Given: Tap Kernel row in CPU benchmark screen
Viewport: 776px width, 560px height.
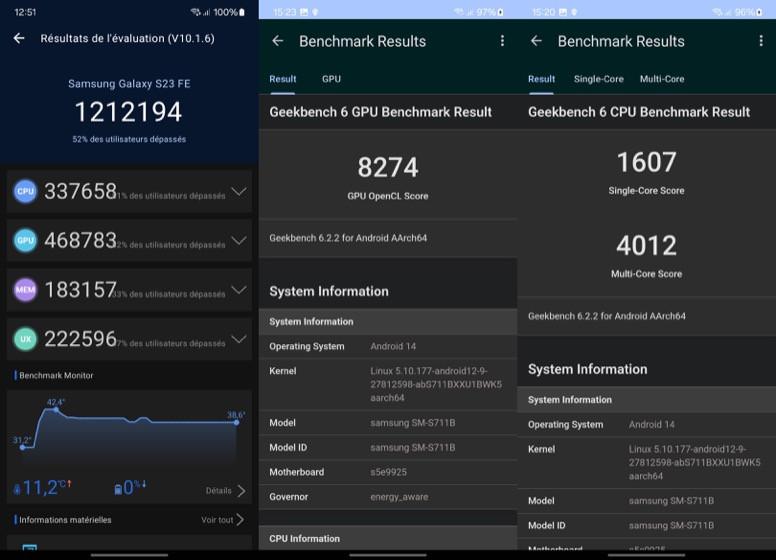Looking at the screenshot, I should tap(646, 463).
